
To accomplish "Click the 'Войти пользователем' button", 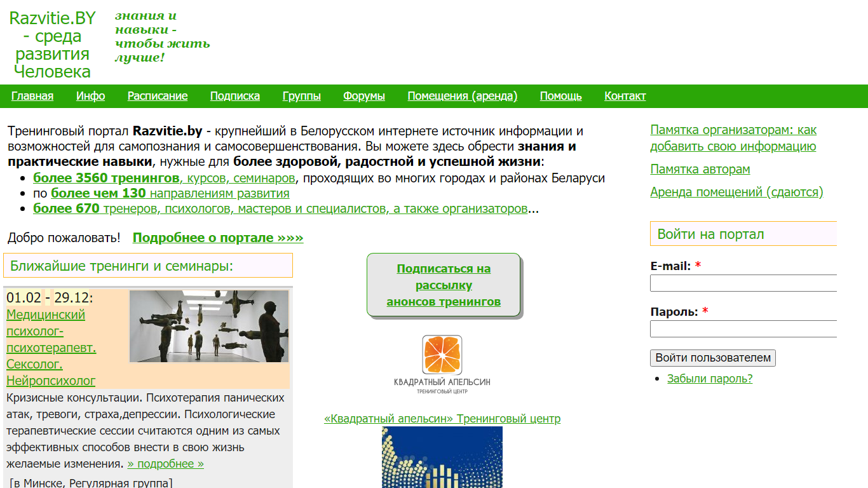I will point(713,358).
